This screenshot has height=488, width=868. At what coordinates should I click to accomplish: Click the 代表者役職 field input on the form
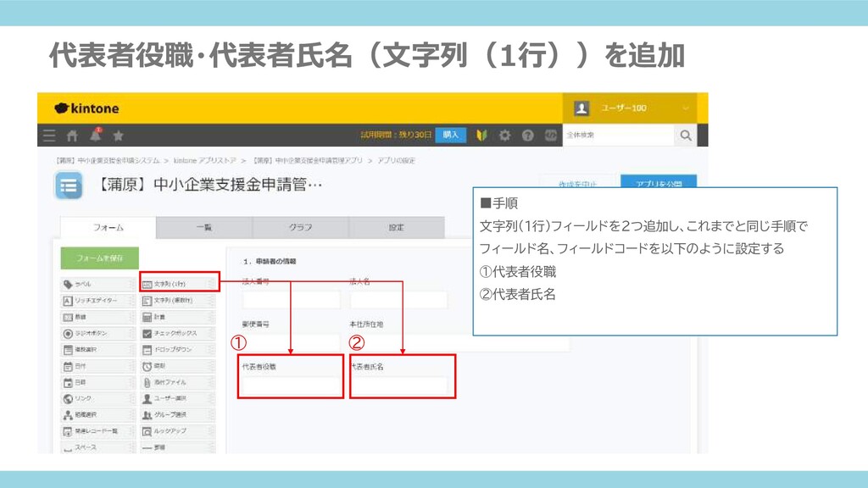point(292,385)
